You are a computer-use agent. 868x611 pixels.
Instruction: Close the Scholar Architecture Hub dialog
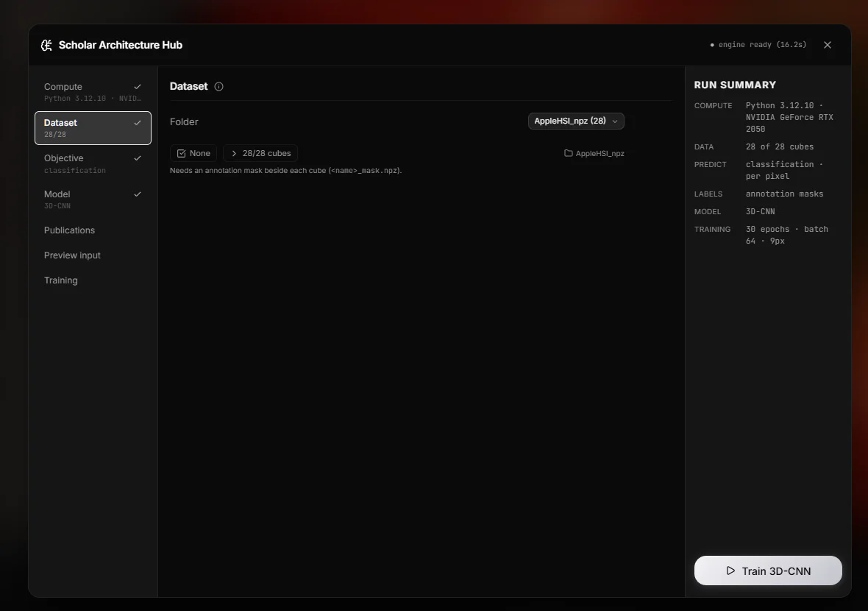click(x=827, y=45)
